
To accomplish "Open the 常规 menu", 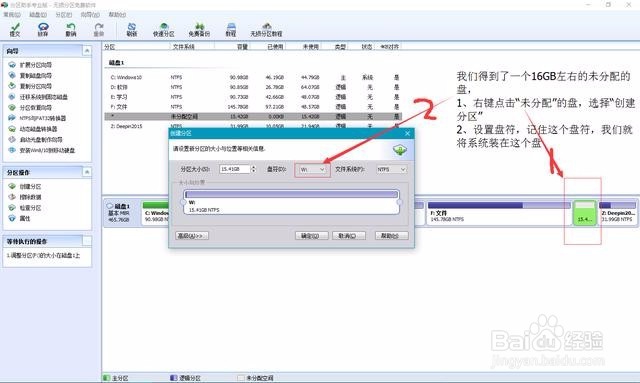I will point(12,15).
